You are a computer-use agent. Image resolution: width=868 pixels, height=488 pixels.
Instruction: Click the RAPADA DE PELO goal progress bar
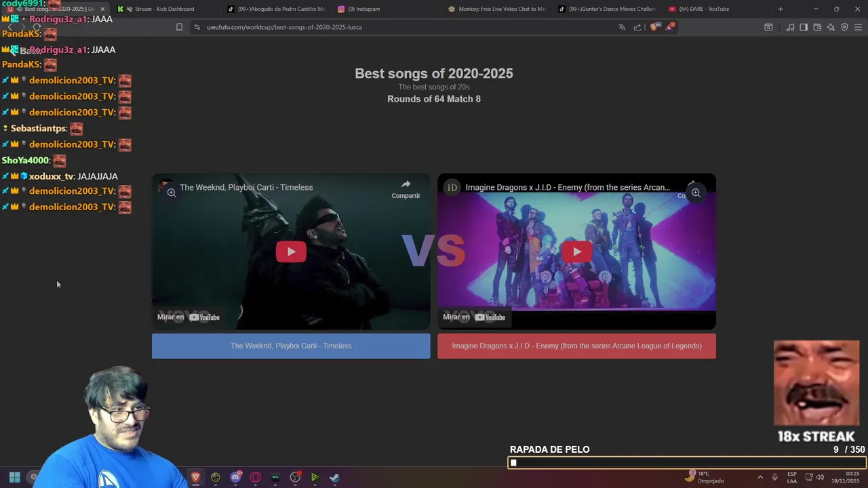(x=686, y=463)
